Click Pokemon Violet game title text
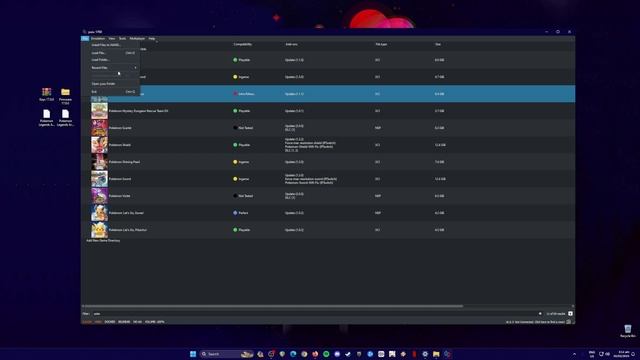Viewport: 640px width, 360px height. [x=120, y=196]
